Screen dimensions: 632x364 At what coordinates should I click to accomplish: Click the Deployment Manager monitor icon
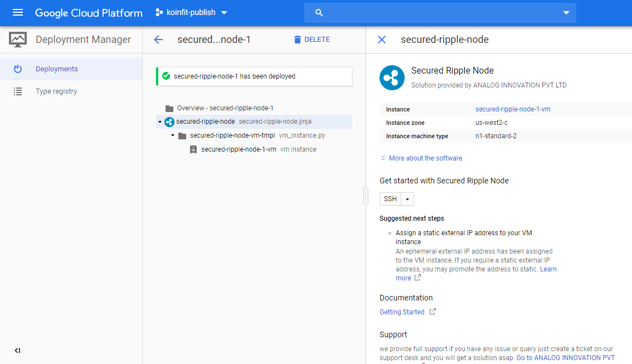tap(18, 40)
